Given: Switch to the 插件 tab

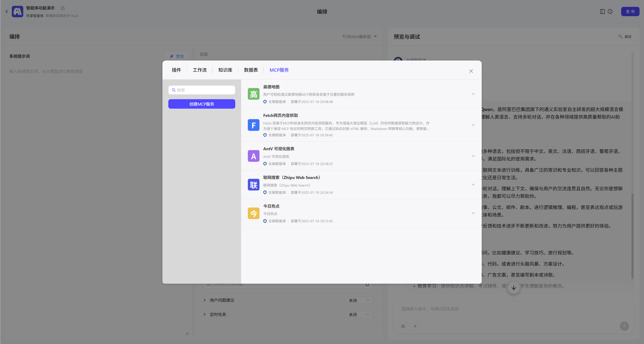Looking at the screenshot, I should click(176, 70).
